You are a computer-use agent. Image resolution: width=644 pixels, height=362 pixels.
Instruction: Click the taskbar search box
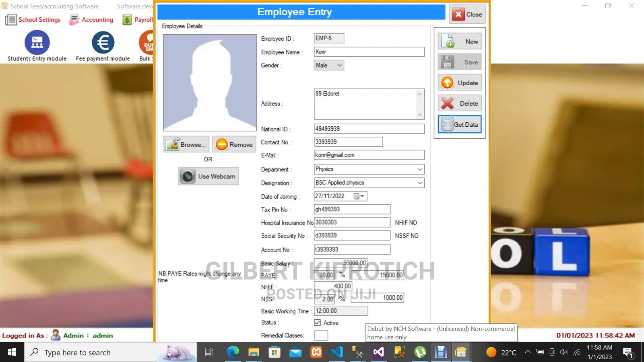(111, 352)
